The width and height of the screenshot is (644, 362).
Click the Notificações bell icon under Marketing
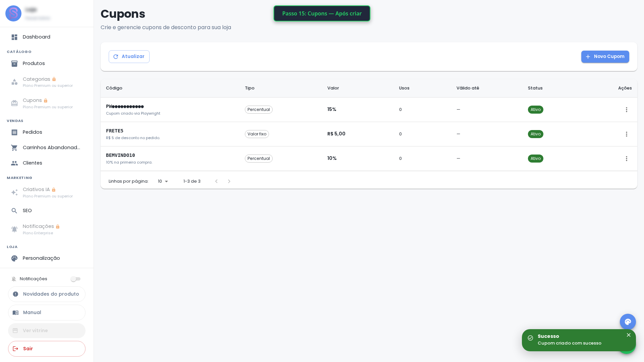(x=14, y=229)
